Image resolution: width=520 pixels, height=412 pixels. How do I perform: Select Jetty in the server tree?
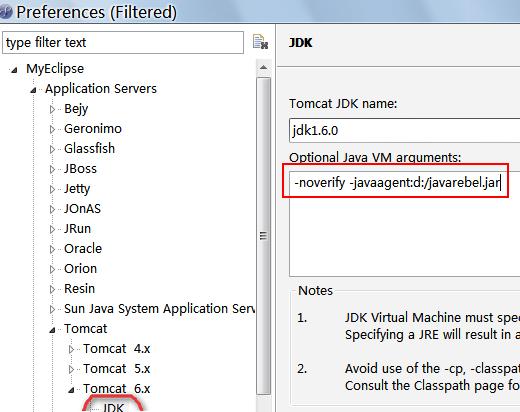tap(77, 189)
